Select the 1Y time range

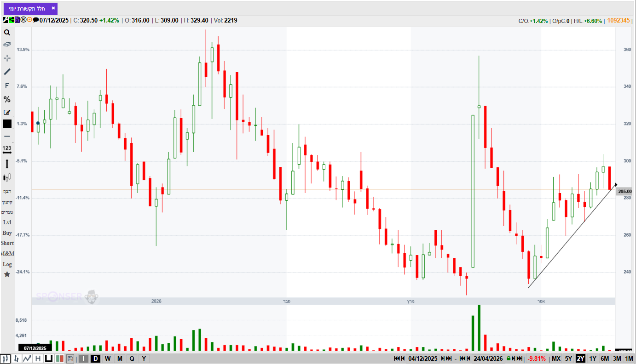(x=593, y=358)
